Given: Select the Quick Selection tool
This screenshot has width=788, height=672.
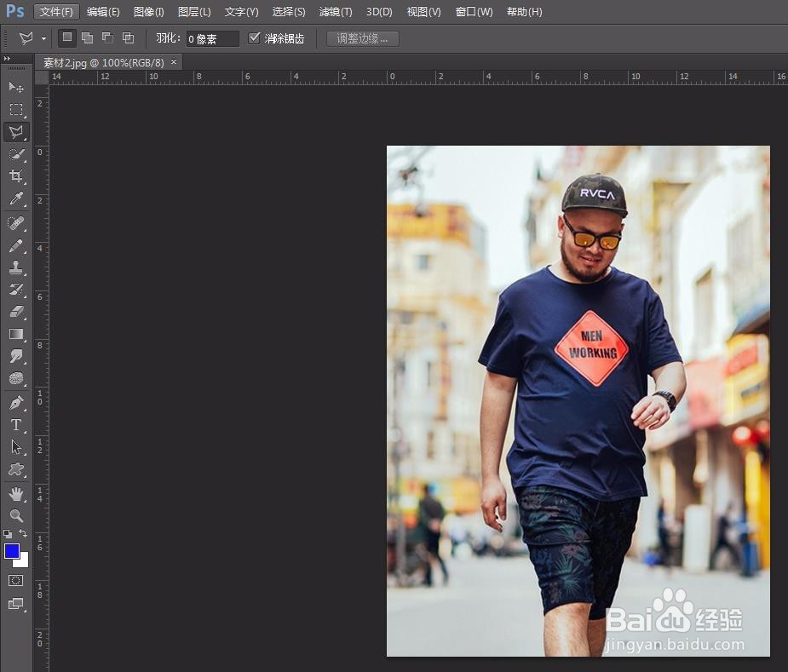Looking at the screenshot, I should (x=16, y=154).
